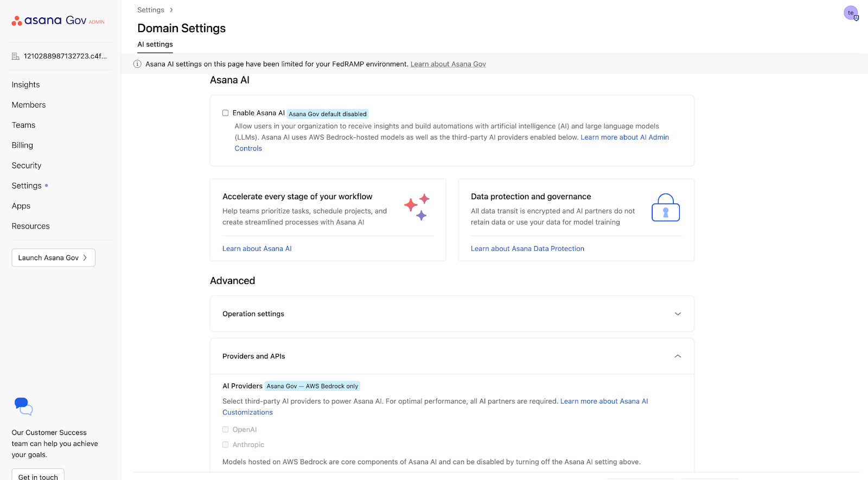Go to Security in the sidebar
This screenshot has height=480, width=868.
[27, 166]
